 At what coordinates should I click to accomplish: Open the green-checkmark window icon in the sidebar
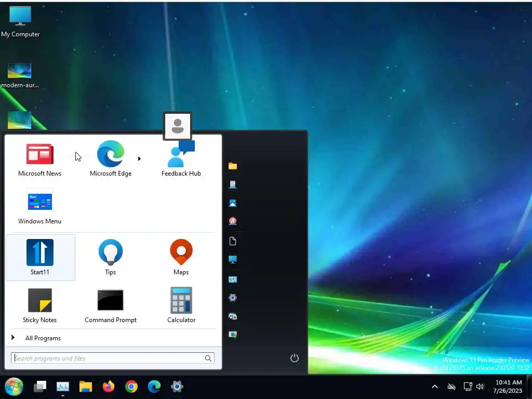(233, 335)
